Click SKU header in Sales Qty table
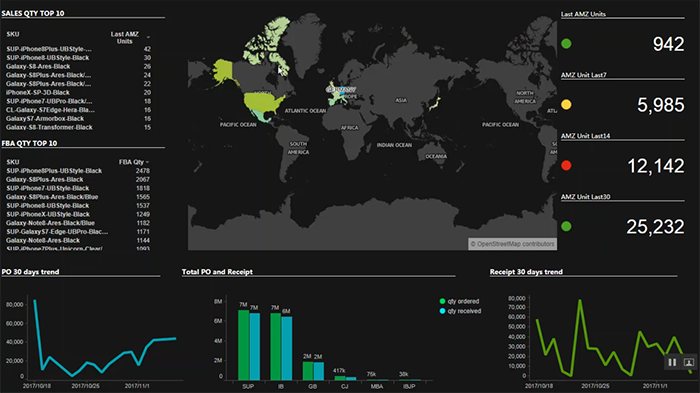This screenshot has height=393, width=700. (x=13, y=34)
